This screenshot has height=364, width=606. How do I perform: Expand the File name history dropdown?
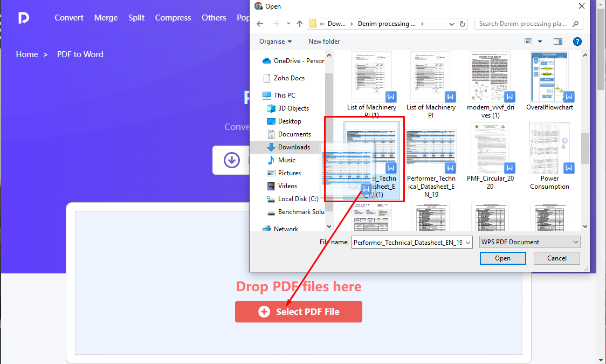467,242
